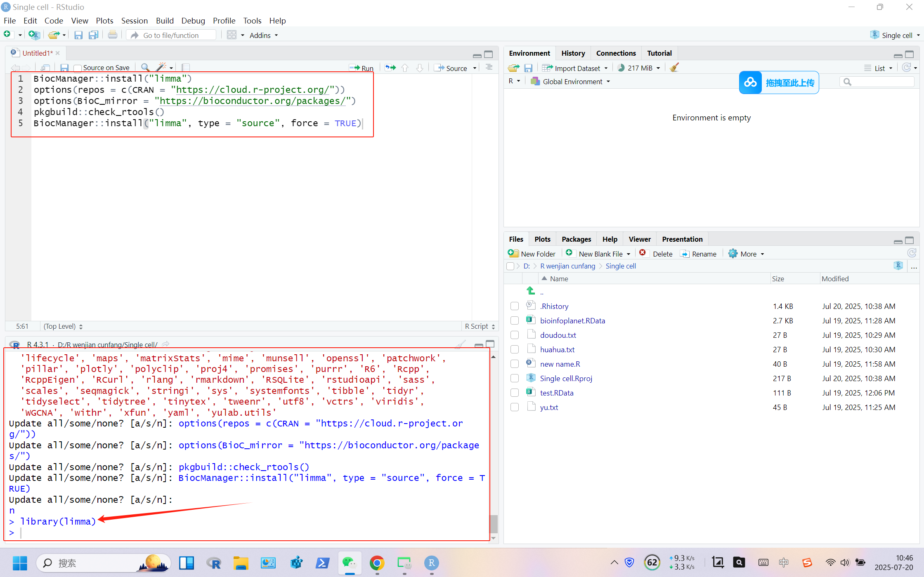Screen dimensions: 924x577
Task: Enable the Source on Save checkbox
Action: (x=78, y=68)
